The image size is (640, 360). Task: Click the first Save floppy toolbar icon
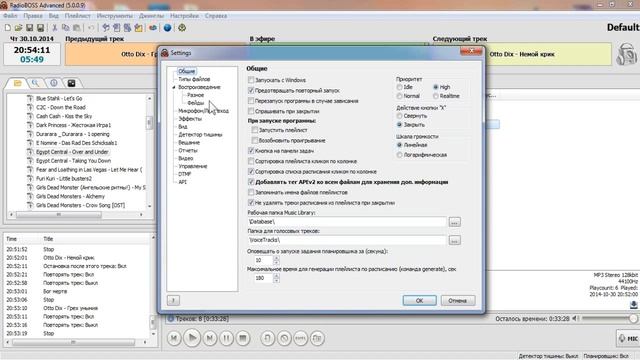(x=29, y=28)
